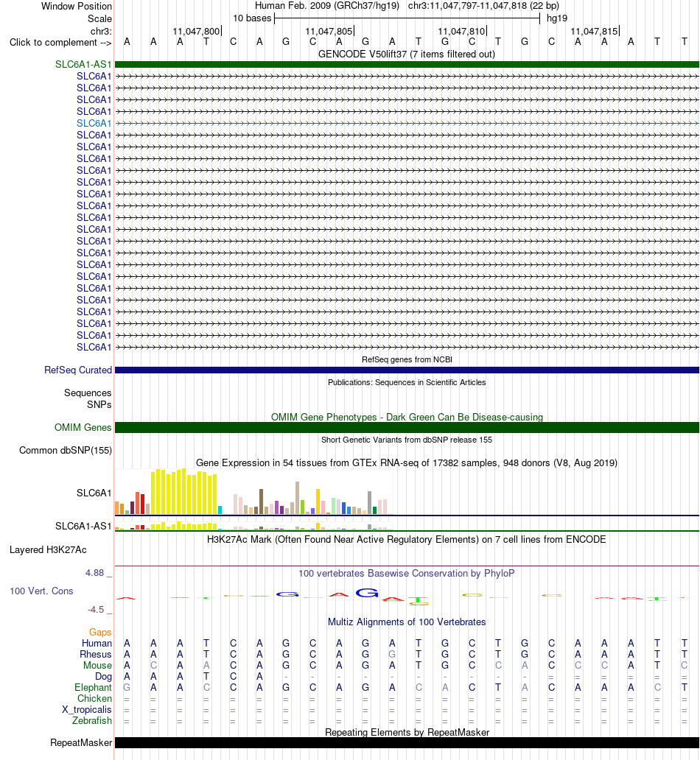Select the Rhesus alignment row label
The height and width of the screenshot is (760, 700).
point(96,655)
